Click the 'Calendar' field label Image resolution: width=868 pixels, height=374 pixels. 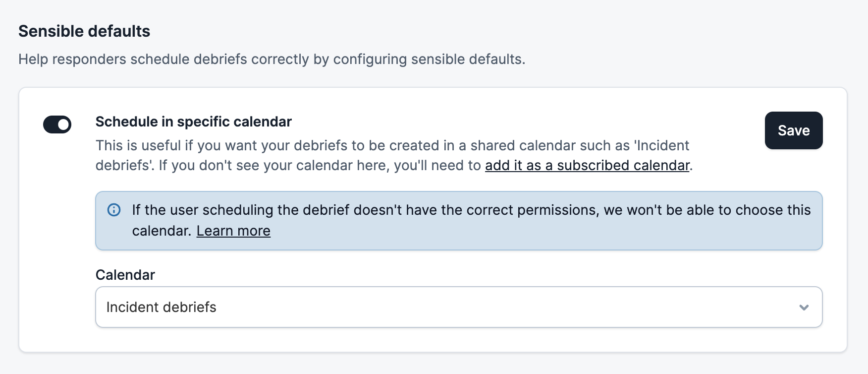click(x=125, y=275)
